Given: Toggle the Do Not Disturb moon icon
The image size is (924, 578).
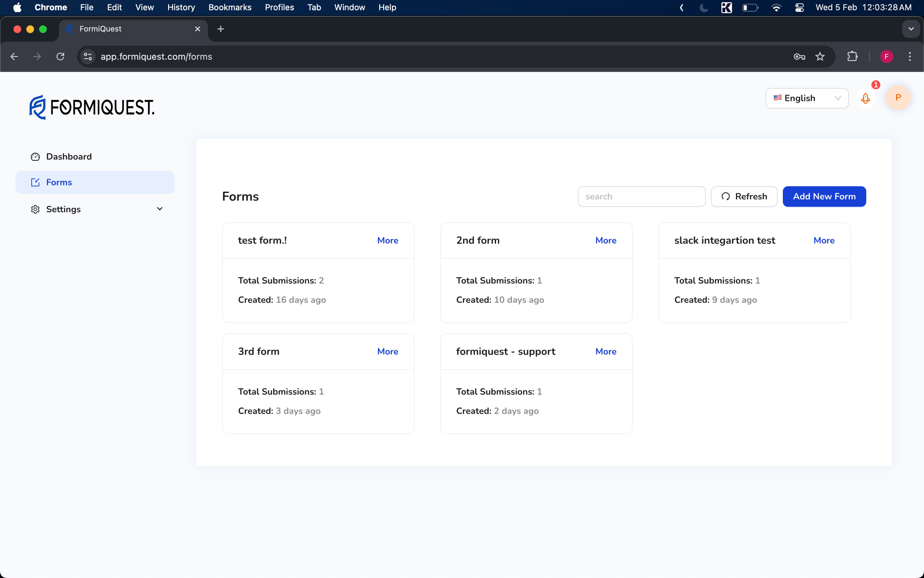Looking at the screenshot, I should [704, 7].
